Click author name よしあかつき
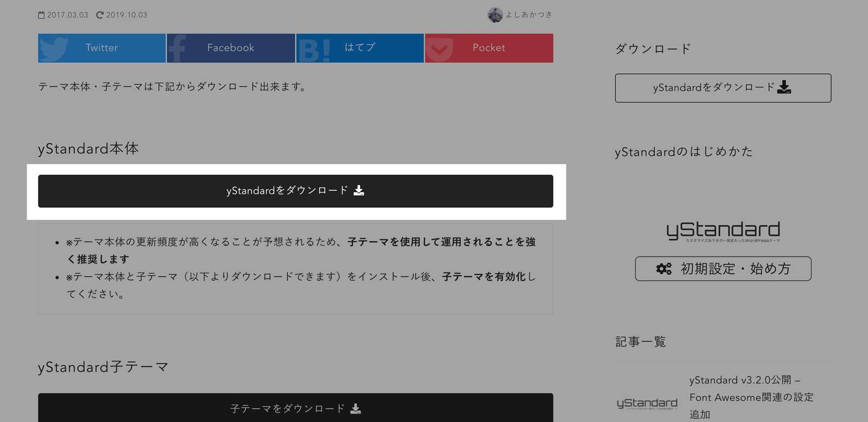This screenshot has height=422, width=868. pyautogui.click(x=529, y=15)
